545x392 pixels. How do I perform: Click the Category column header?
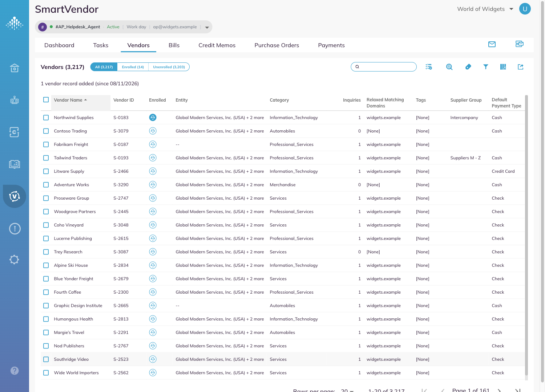pyautogui.click(x=279, y=100)
